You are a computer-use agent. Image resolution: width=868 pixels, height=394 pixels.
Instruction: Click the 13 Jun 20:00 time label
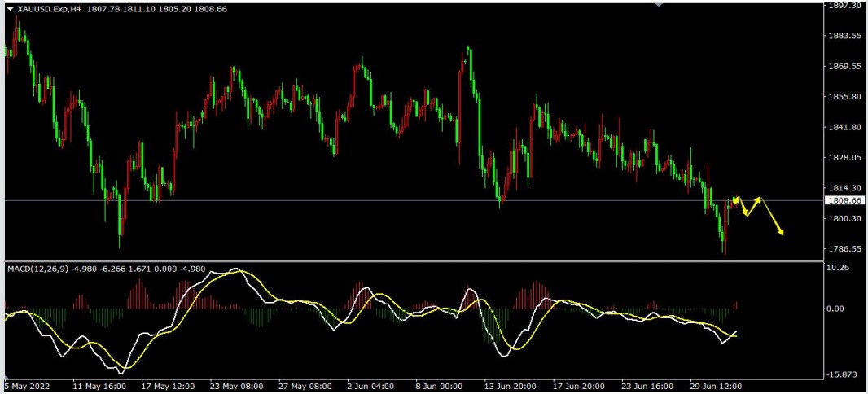[511, 386]
